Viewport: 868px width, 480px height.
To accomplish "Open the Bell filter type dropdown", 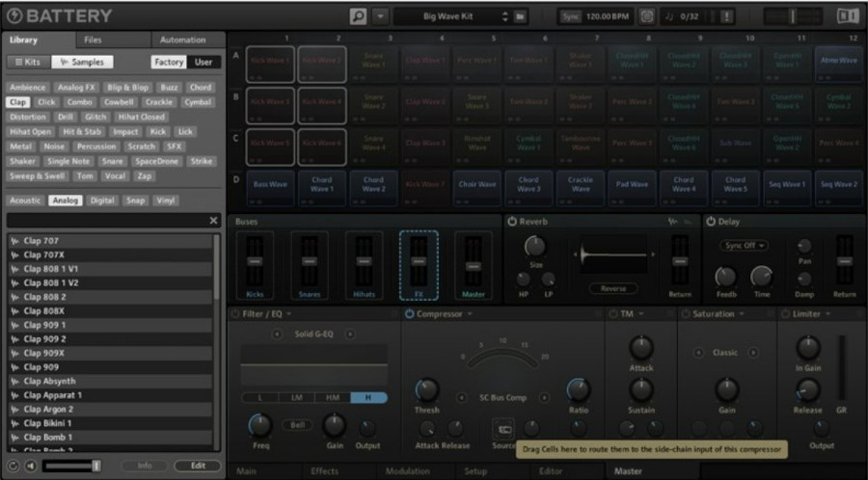I will [295, 424].
